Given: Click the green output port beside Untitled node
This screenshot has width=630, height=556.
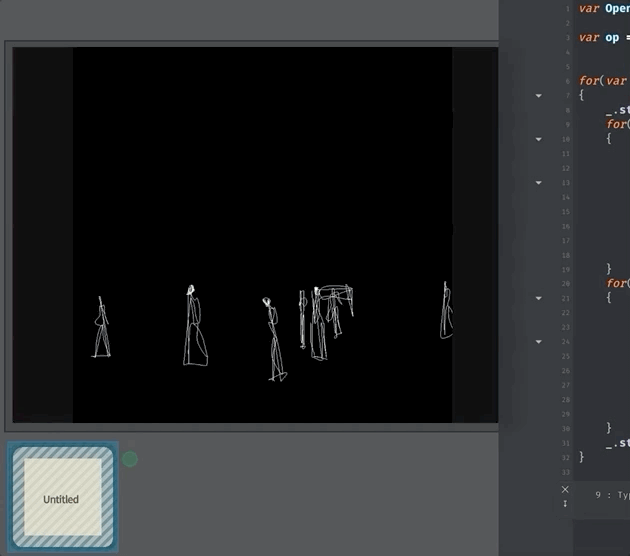Looking at the screenshot, I should tap(130, 459).
